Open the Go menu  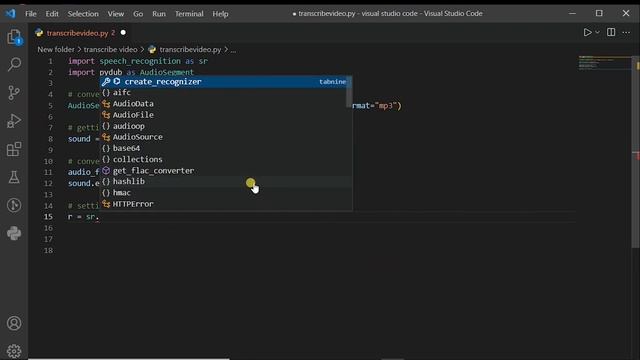pyautogui.click(x=138, y=13)
